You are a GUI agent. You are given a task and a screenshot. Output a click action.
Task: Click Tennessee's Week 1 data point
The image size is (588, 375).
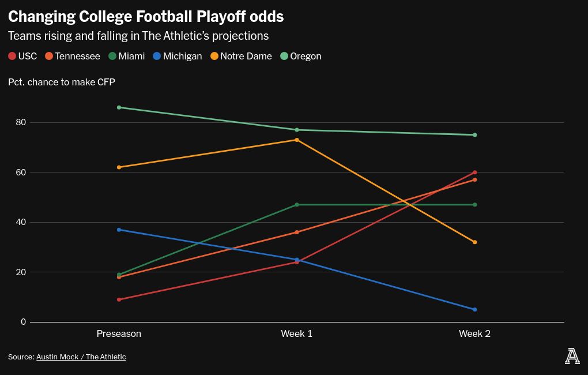(x=297, y=232)
